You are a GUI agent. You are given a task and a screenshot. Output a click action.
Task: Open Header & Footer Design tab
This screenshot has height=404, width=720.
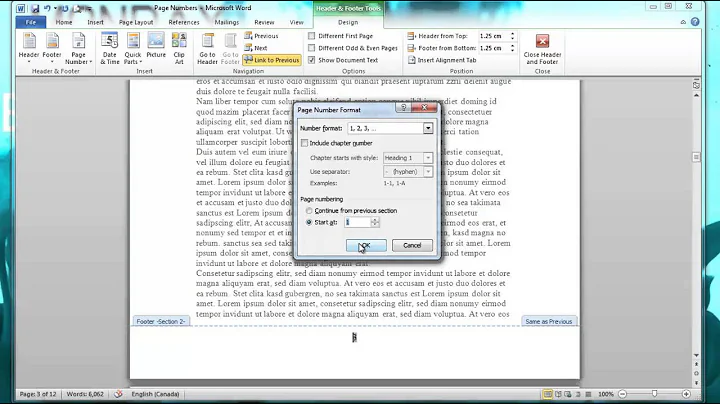click(348, 22)
